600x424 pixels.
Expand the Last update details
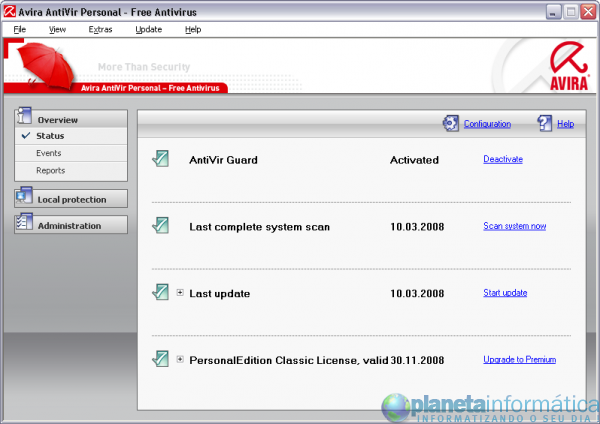tap(180, 293)
